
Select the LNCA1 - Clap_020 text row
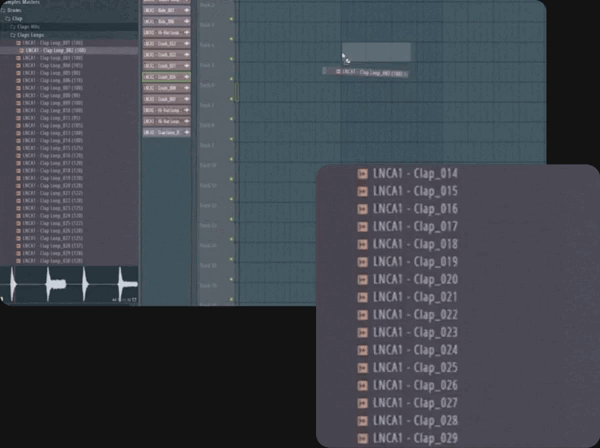pyautogui.click(x=415, y=280)
